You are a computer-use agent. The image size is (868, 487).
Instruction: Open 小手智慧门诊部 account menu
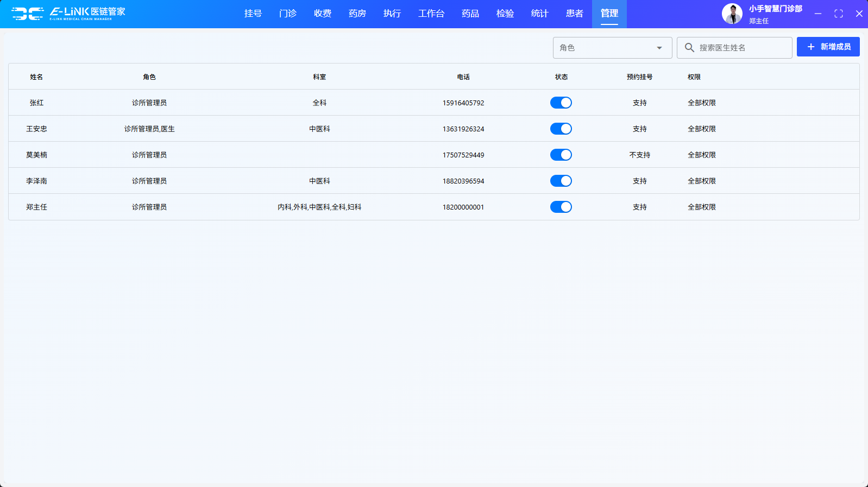pyautogui.click(x=775, y=9)
